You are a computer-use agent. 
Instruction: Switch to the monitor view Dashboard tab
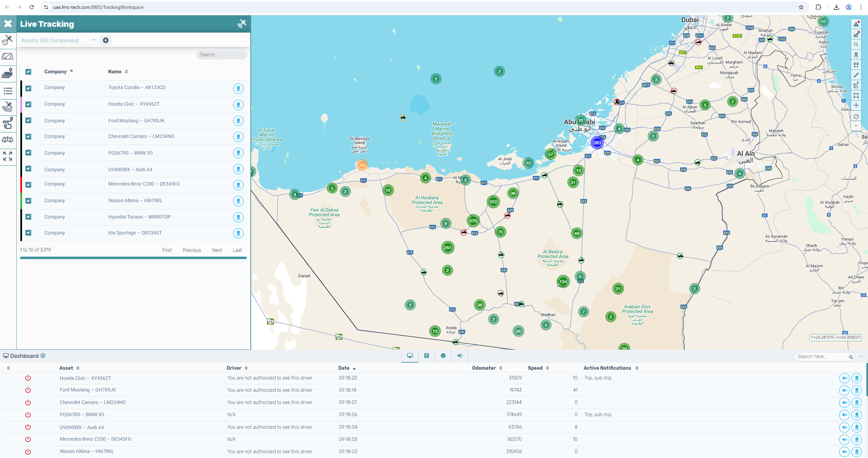(x=410, y=356)
